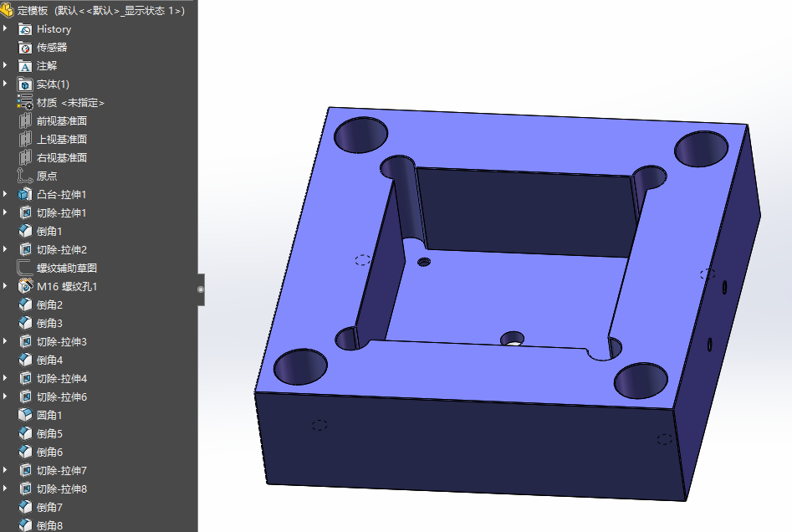This screenshot has height=532, width=792.
Task: Click the 切除-拉伸1 cut extrude icon
Action: (25, 212)
